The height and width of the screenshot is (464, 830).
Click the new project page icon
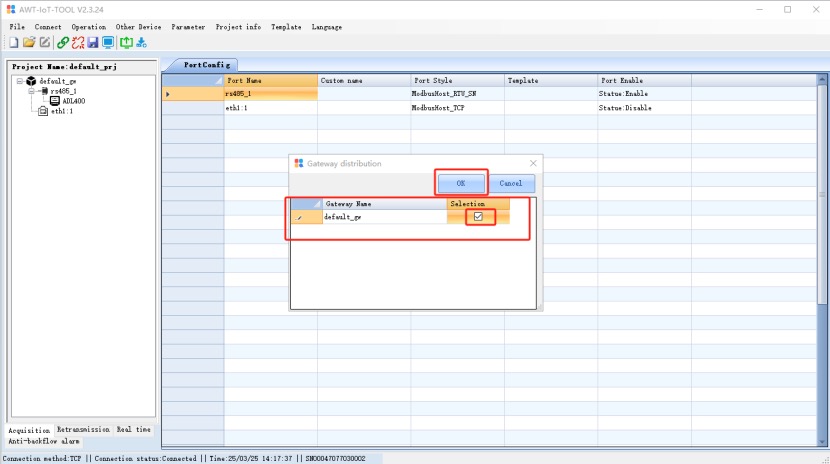[x=14, y=42]
